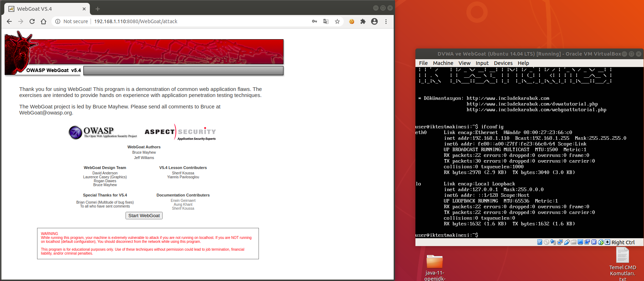The width and height of the screenshot is (644, 281).
Task: Open VirtualBox Machine menu
Action: click(x=443, y=63)
